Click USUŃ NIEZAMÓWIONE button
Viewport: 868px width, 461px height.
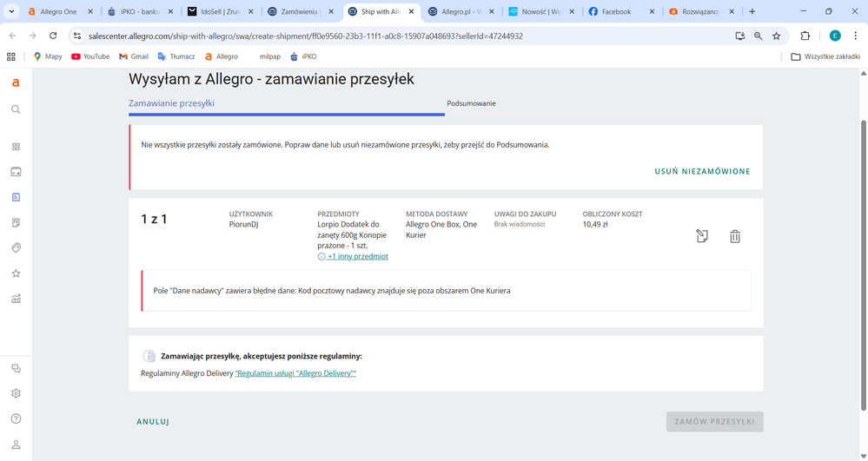click(x=702, y=172)
